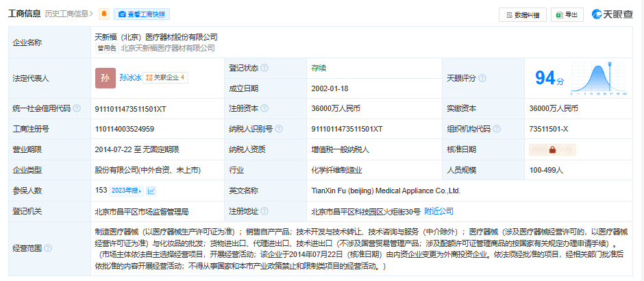Click the 数据纠错 button
The height and width of the screenshot is (281, 644).
tap(522, 15)
